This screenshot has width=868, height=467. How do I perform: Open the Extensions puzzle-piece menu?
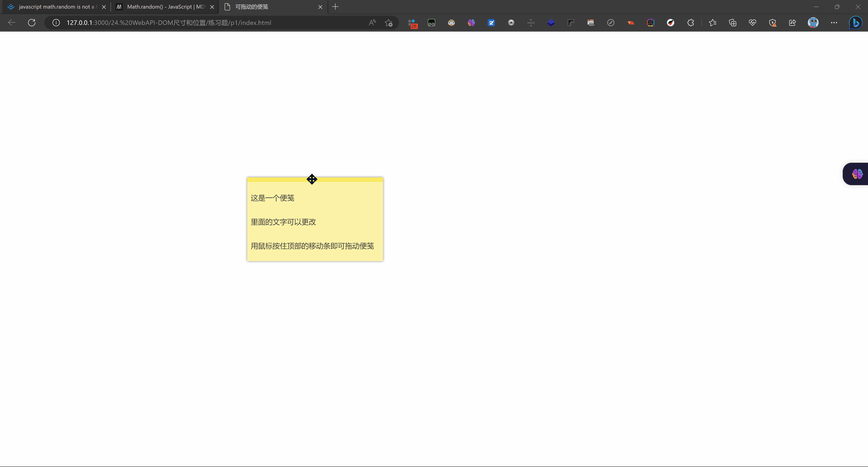[691, 23]
